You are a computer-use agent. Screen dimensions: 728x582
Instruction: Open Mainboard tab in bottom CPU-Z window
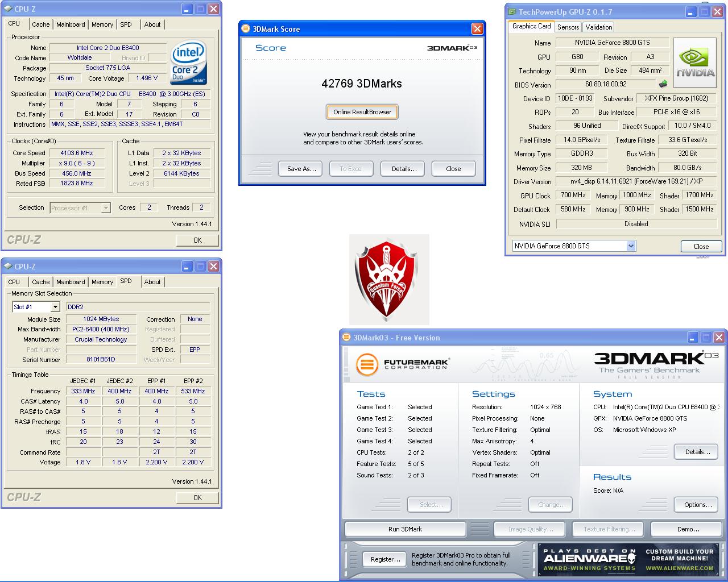click(71, 282)
